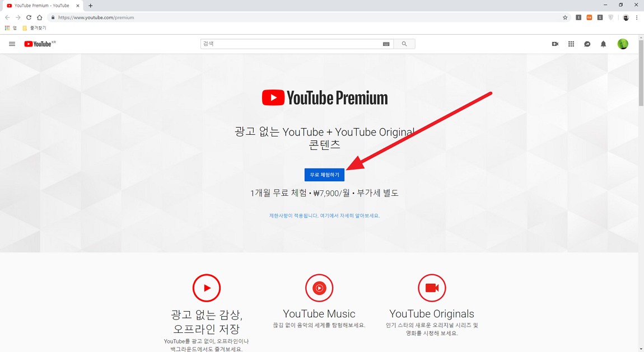Click the browser forward arrow
The height and width of the screenshot is (352, 644).
tap(18, 17)
